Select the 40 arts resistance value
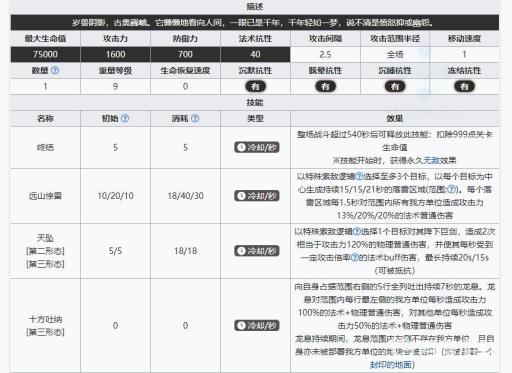The height and width of the screenshot is (373, 512). (255, 54)
